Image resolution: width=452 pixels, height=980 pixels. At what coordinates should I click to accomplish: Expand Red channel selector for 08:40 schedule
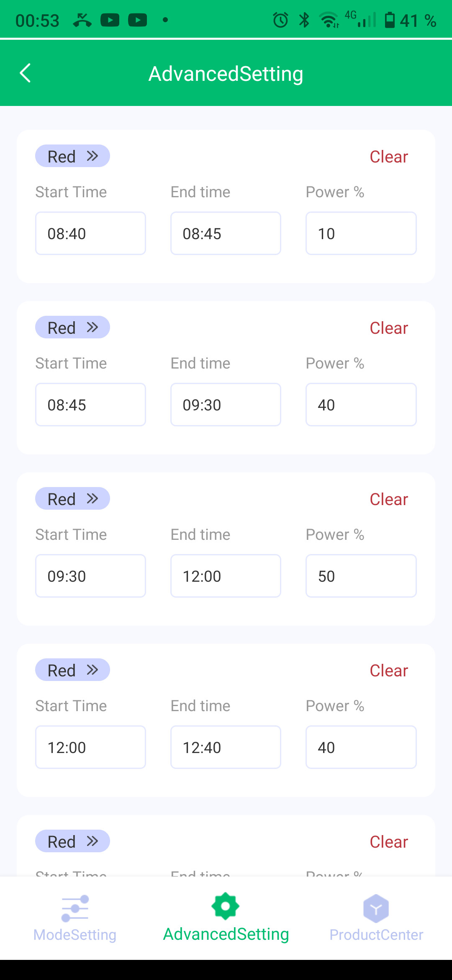[72, 156]
